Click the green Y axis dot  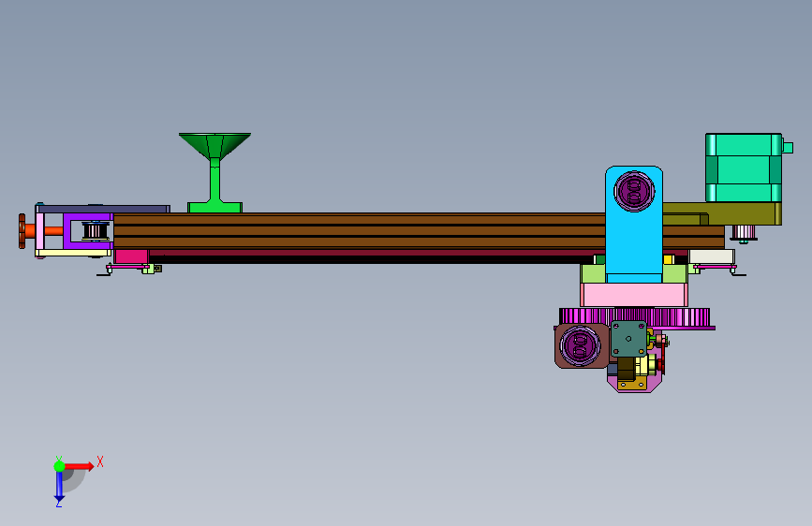(59, 466)
